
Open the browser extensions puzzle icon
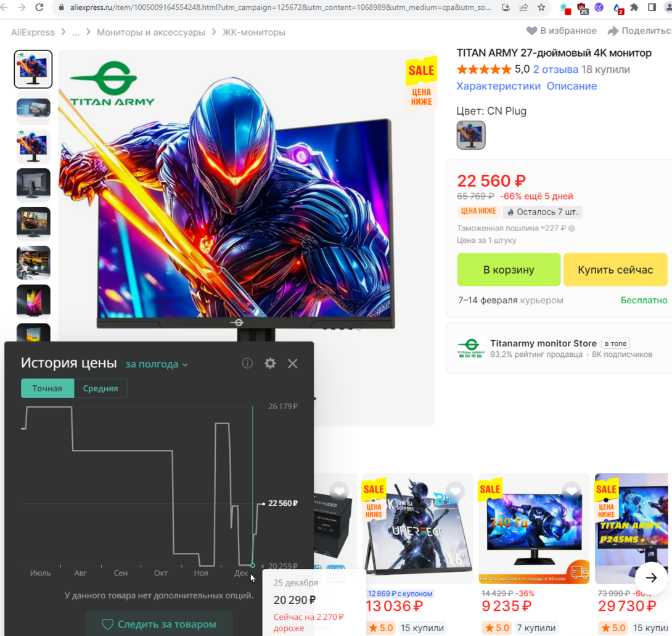point(634,7)
